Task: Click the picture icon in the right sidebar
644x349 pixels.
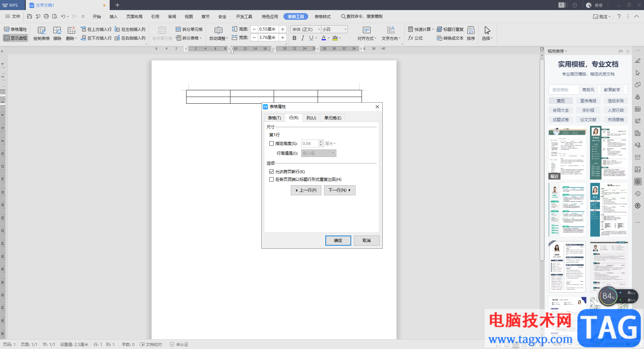Action: (638, 169)
